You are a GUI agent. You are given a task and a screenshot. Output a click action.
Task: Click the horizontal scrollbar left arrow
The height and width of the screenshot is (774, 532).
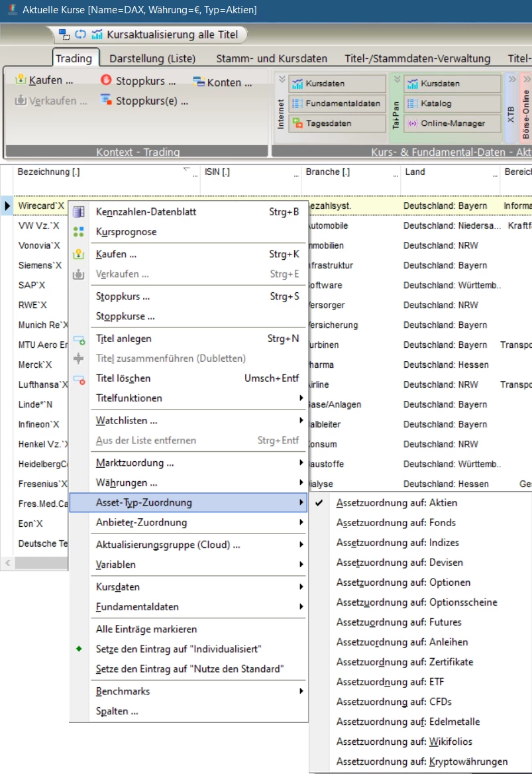[x=7, y=563]
